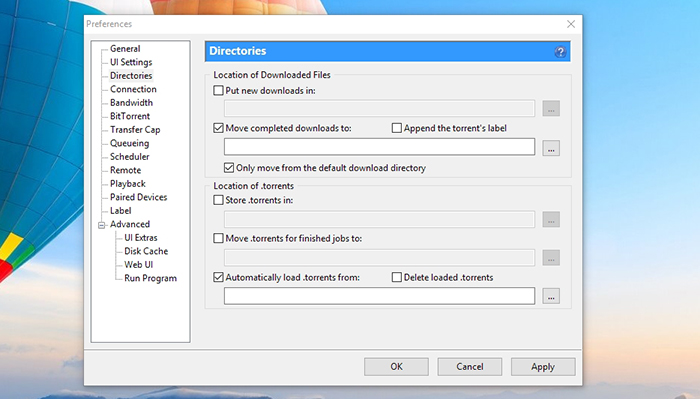Browse folder for auto-loading .torrents
This screenshot has height=399, width=700.
tap(551, 296)
